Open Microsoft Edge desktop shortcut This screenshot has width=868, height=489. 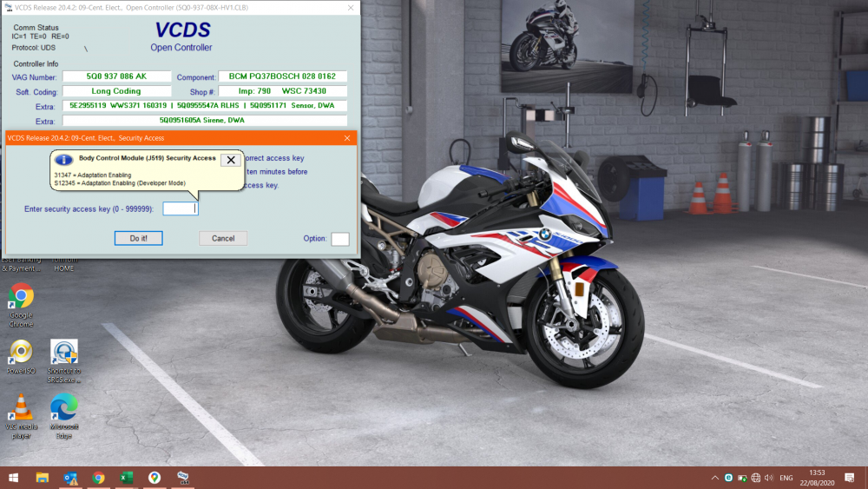click(64, 416)
